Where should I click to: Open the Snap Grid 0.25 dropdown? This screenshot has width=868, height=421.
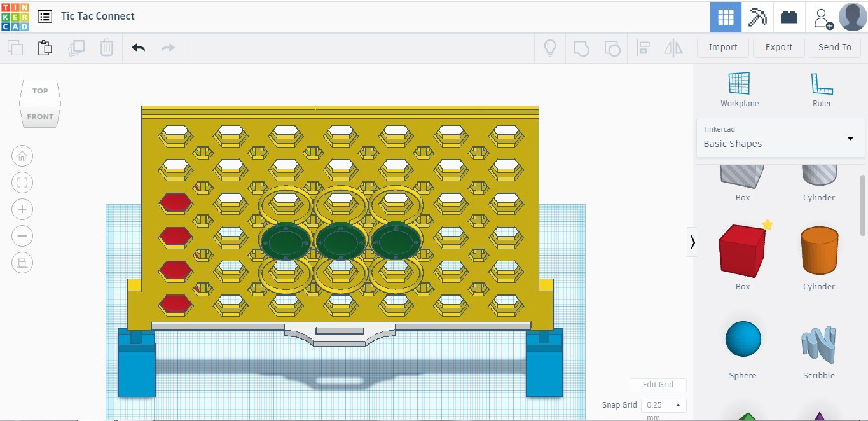tap(663, 405)
